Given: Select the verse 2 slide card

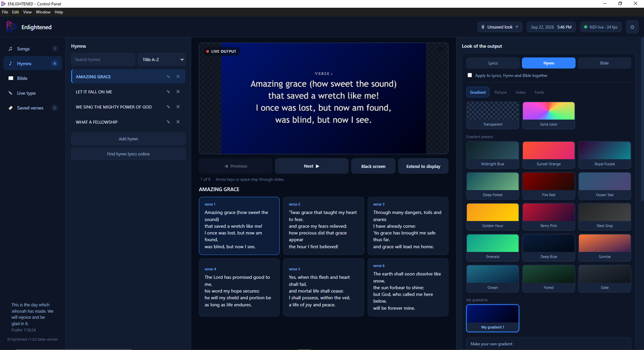Looking at the screenshot, I should [323, 226].
